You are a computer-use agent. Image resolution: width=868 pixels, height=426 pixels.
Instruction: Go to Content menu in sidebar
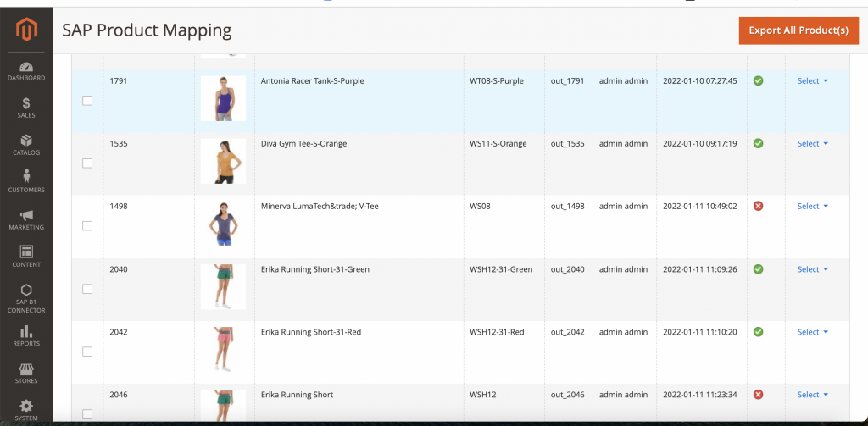26,253
